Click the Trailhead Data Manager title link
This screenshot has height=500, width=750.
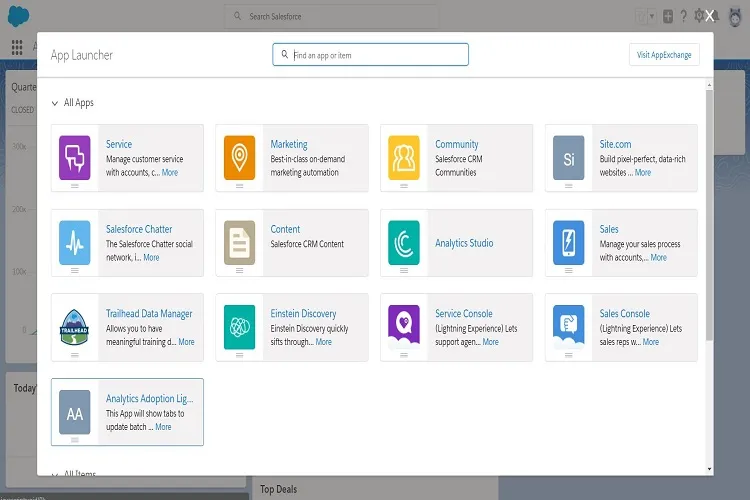149,313
